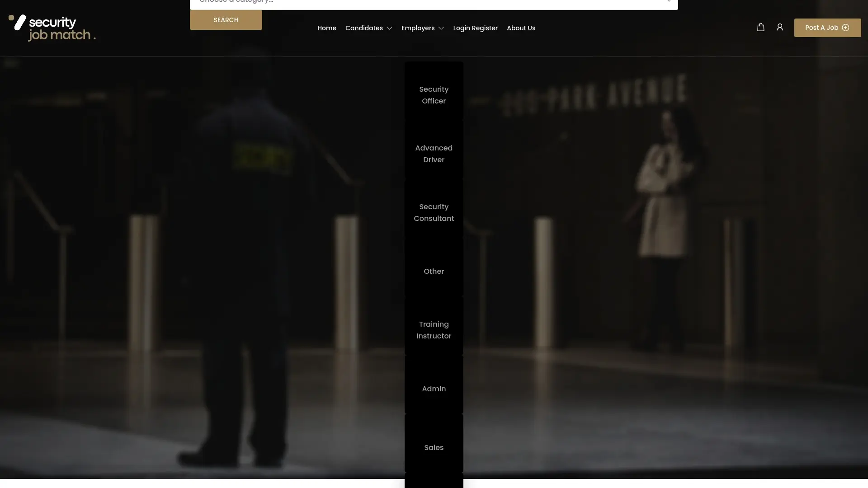Click the SEARCH button
Screen dimensions: 868x488
(226, 20)
